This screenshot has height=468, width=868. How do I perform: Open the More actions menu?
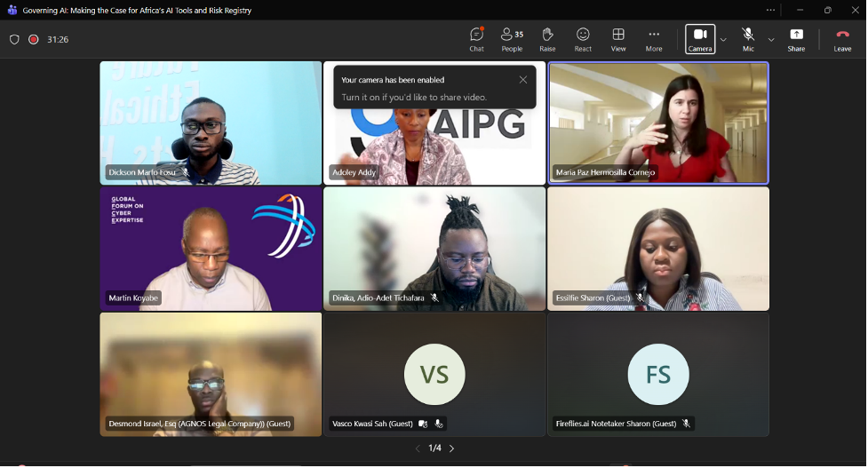pyautogui.click(x=654, y=39)
